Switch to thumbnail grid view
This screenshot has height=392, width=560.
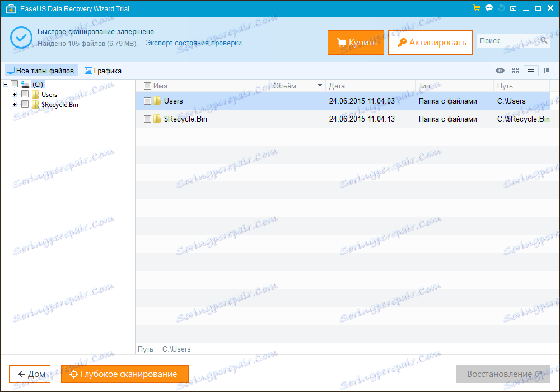click(515, 71)
